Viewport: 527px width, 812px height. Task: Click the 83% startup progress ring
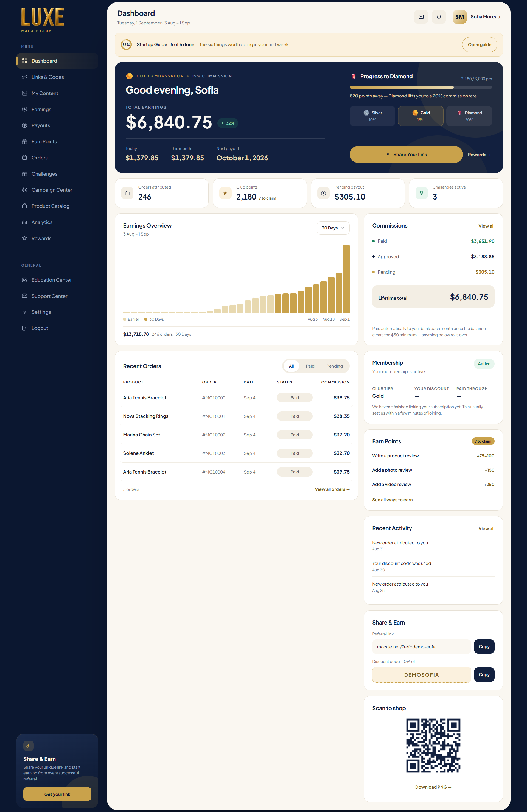[126, 45]
